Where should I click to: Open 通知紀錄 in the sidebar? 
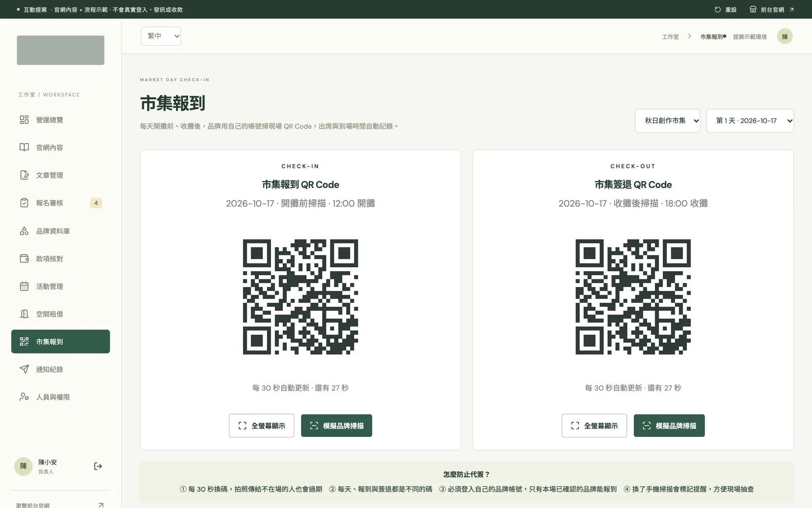point(60,369)
